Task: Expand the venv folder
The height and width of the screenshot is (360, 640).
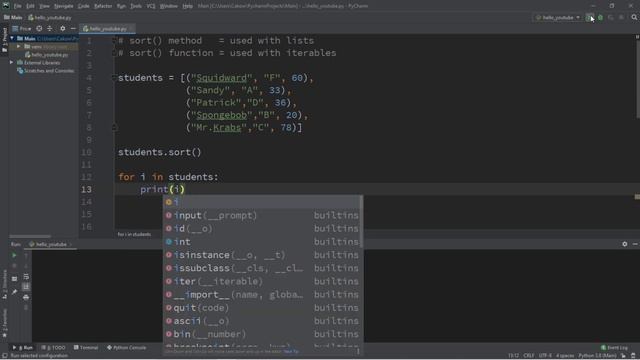Action: pos(18,47)
